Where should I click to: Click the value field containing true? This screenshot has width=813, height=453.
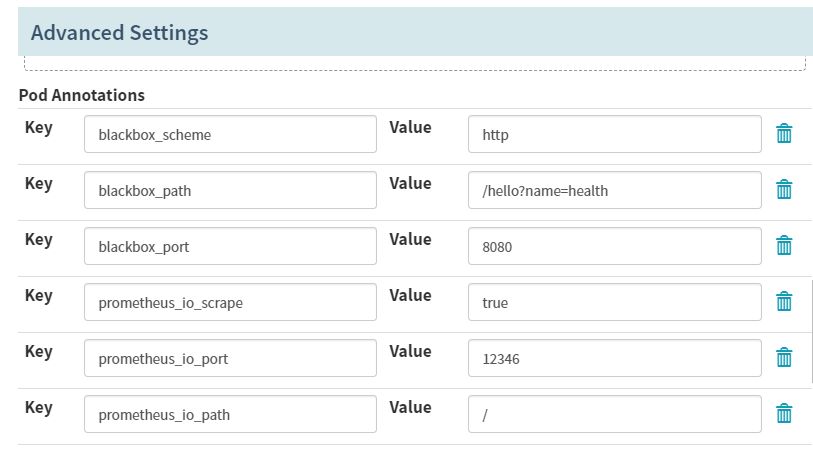[614, 302]
